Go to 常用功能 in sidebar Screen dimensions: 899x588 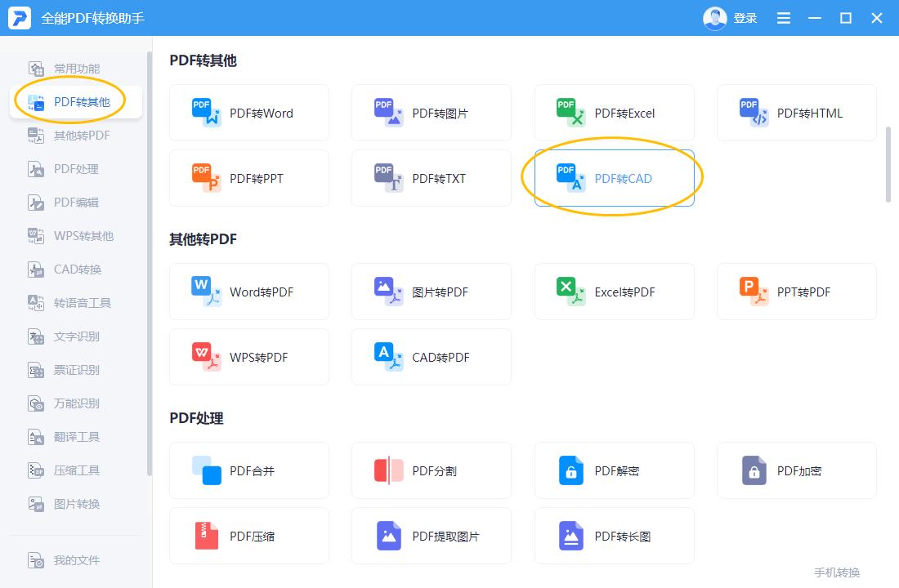click(x=76, y=69)
